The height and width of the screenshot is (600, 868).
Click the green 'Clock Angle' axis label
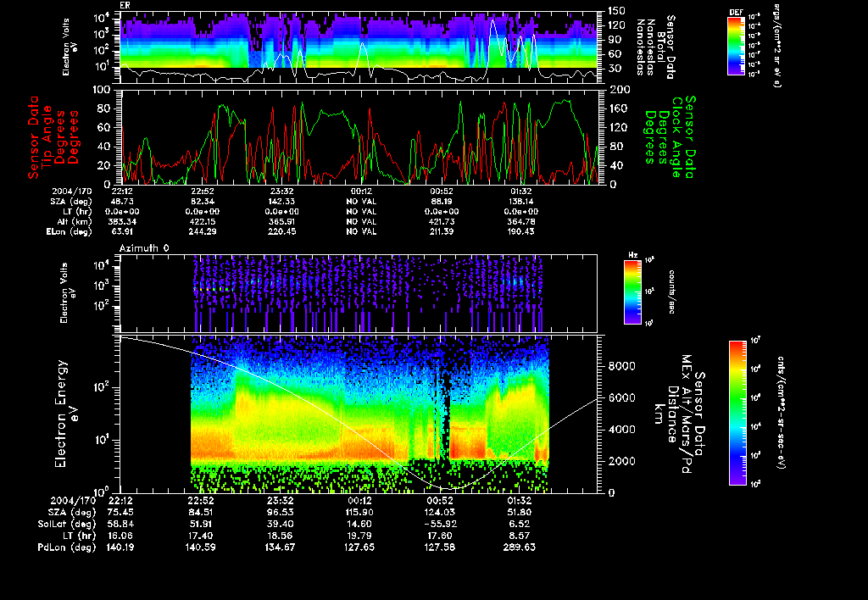tap(676, 137)
